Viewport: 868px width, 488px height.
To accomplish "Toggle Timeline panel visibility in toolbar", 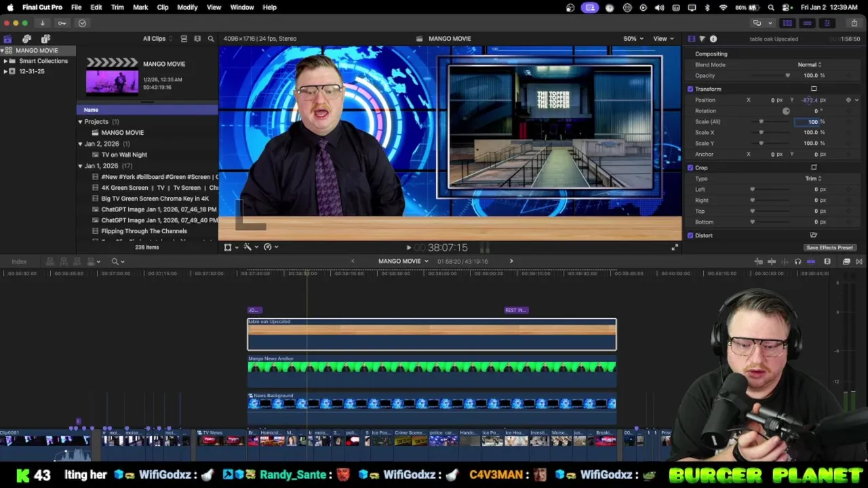I will (807, 23).
